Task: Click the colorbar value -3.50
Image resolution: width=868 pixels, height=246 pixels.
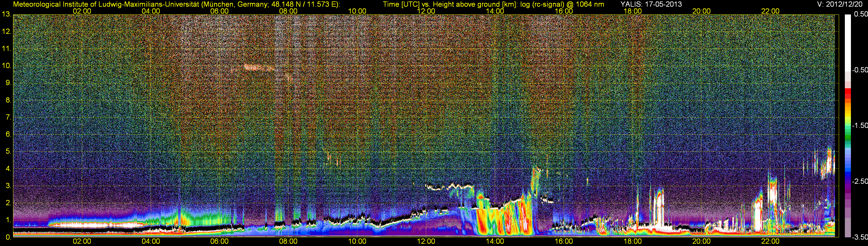Action: coord(860,237)
